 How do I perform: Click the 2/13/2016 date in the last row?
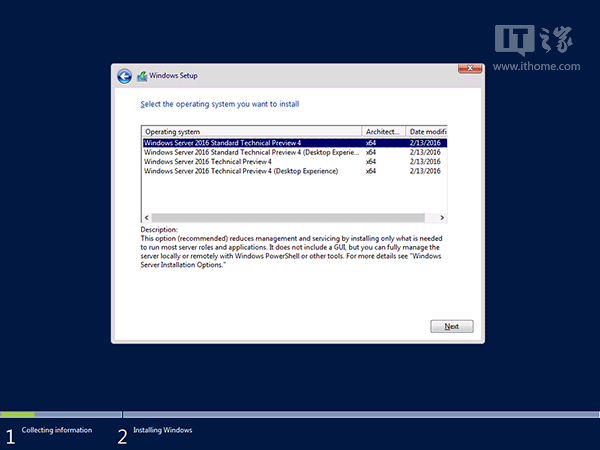[425, 171]
